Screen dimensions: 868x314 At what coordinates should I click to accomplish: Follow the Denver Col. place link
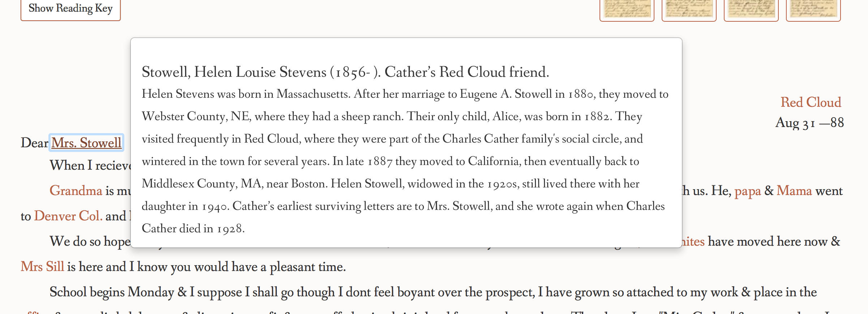[x=68, y=216]
